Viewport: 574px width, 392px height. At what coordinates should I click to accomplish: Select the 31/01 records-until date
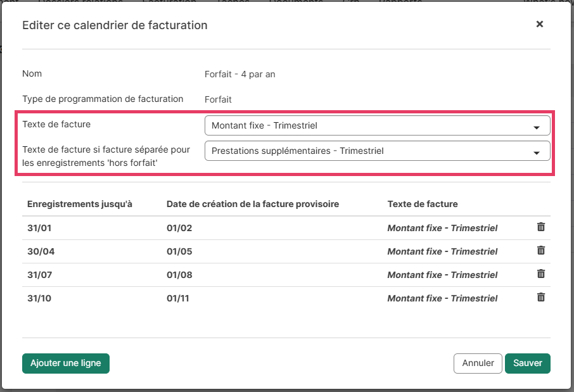coord(41,228)
